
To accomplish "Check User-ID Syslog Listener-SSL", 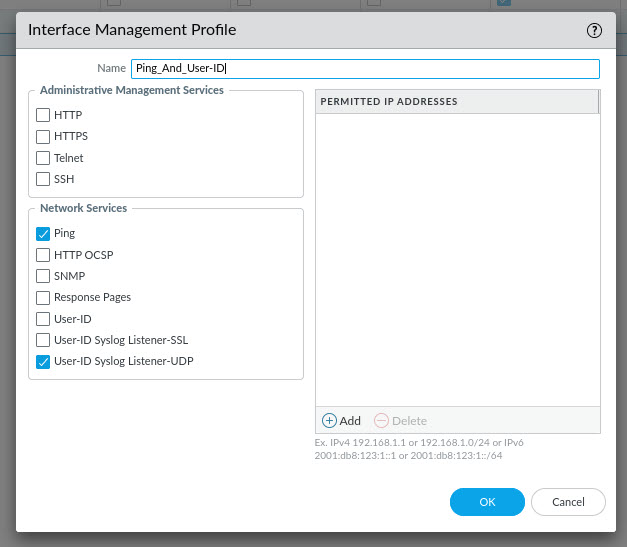I will click(43, 340).
